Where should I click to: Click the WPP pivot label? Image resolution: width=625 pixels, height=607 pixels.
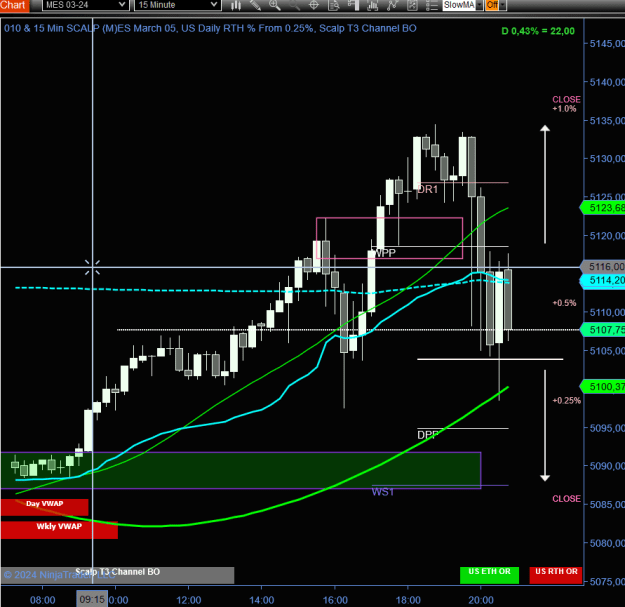[383, 253]
